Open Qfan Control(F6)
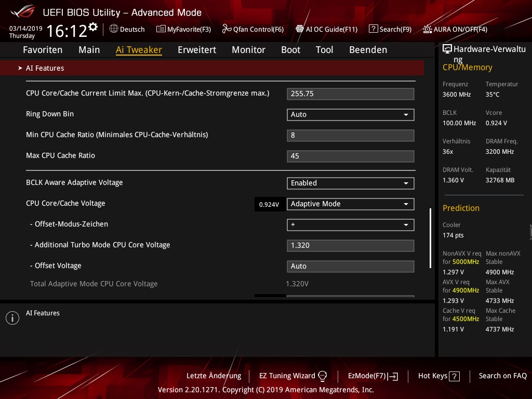Image resolution: width=532 pixels, height=399 pixels. coord(253,29)
